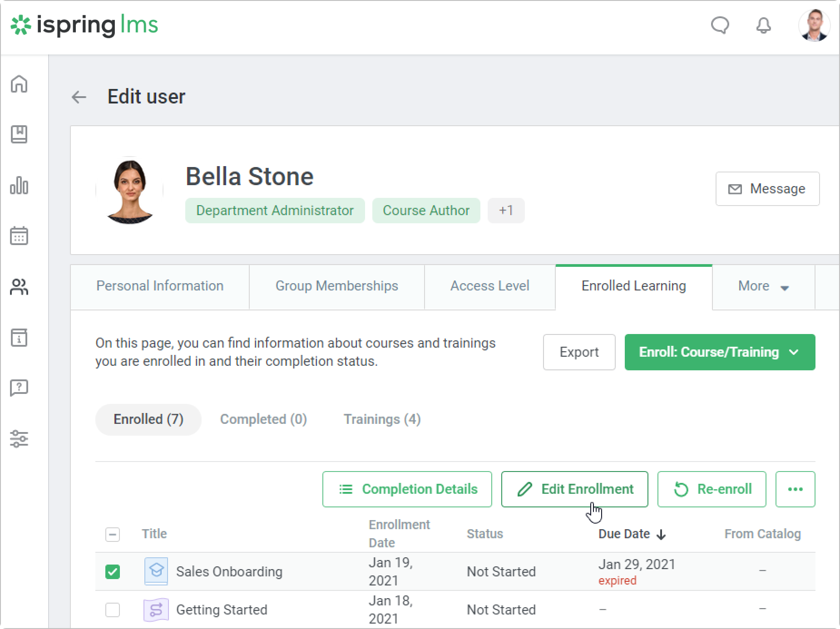
Task: Toggle the select-all checkbox in table header
Action: 113,534
